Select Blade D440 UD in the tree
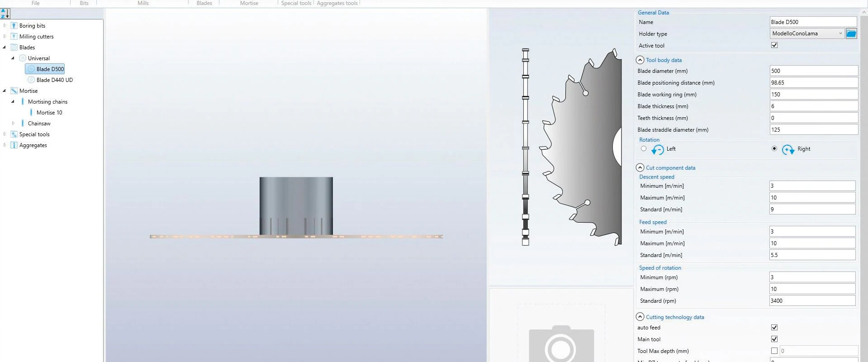Viewport: 868px width, 362px height. (54, 80)
